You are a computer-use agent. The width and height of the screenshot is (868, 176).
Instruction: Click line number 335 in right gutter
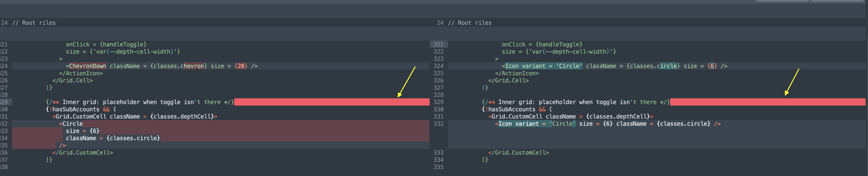438,167
